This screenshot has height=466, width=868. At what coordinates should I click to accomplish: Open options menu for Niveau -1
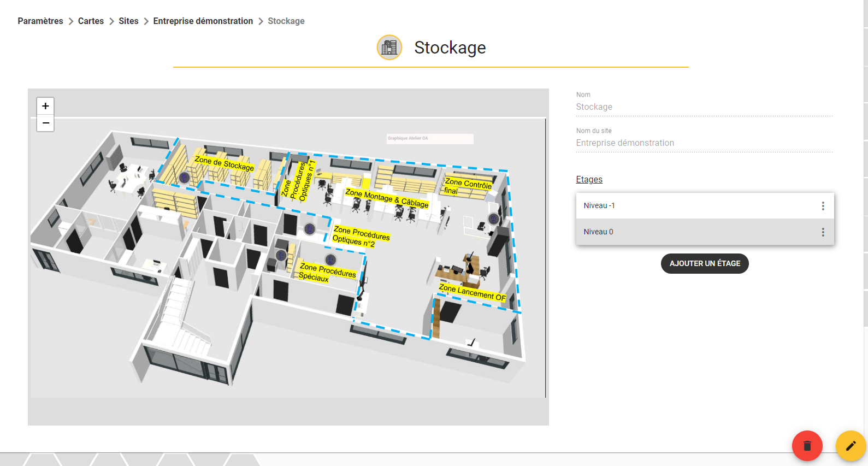pyautogui.click(x=823, y=206)
